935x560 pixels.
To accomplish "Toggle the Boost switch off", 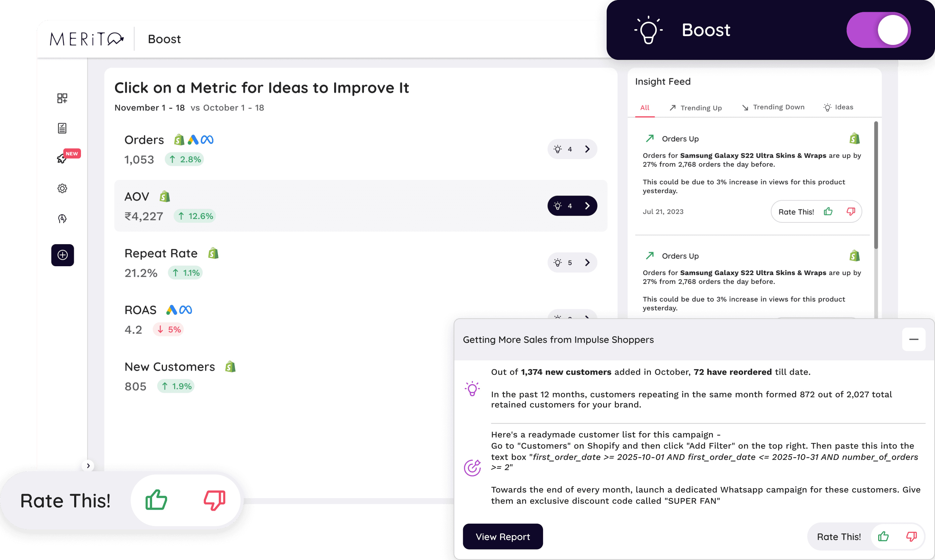I will (x=879, y=30).
